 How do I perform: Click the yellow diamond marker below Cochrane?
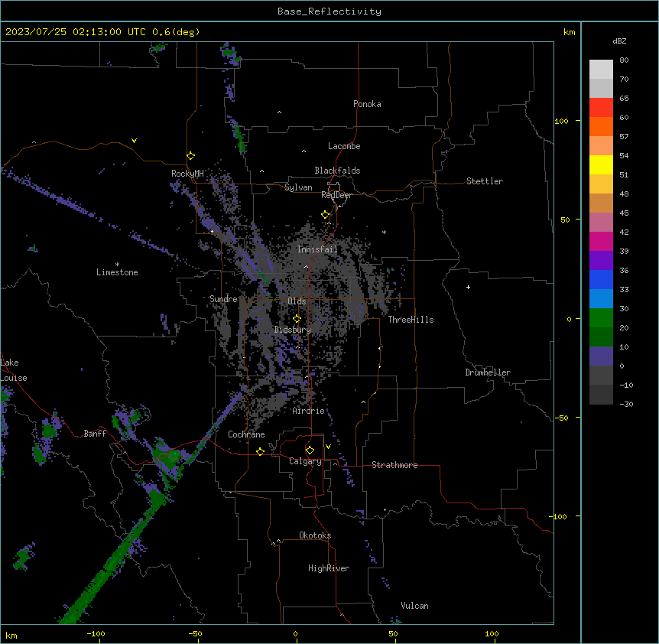260,452
